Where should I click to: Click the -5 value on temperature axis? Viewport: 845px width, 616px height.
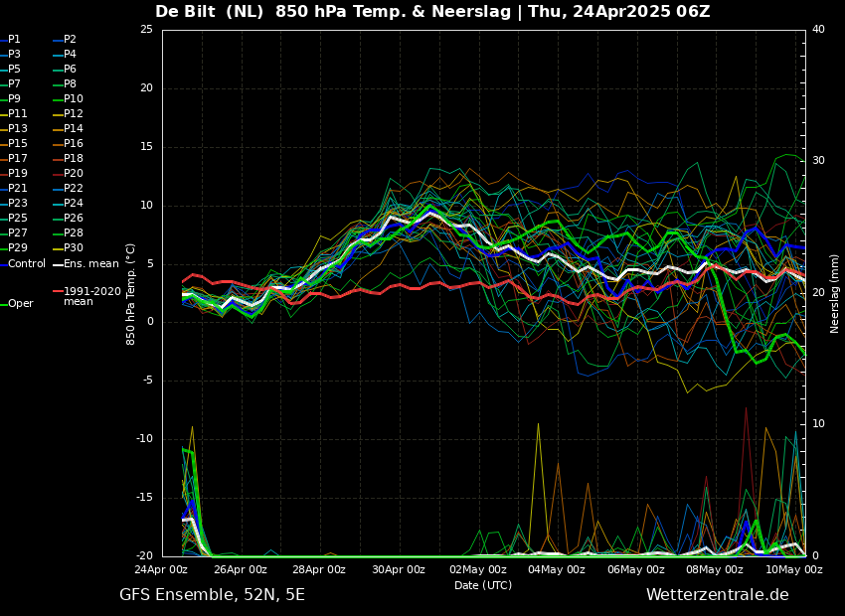point(148,381)
